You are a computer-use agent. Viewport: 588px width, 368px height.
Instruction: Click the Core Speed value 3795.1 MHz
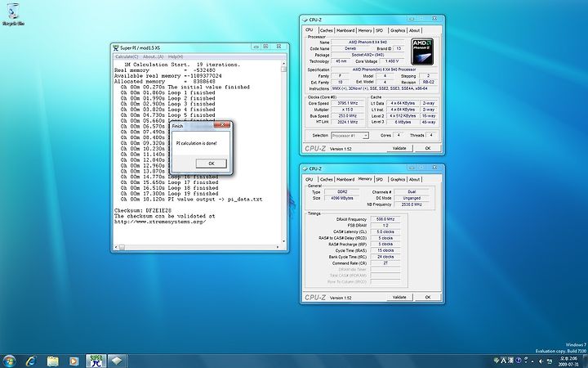coord(349,103)
